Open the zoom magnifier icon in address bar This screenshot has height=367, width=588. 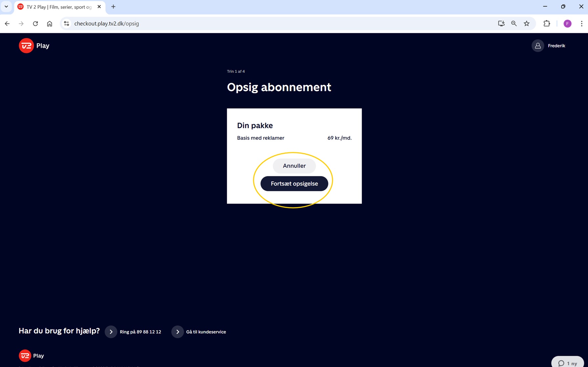(514, 24)
